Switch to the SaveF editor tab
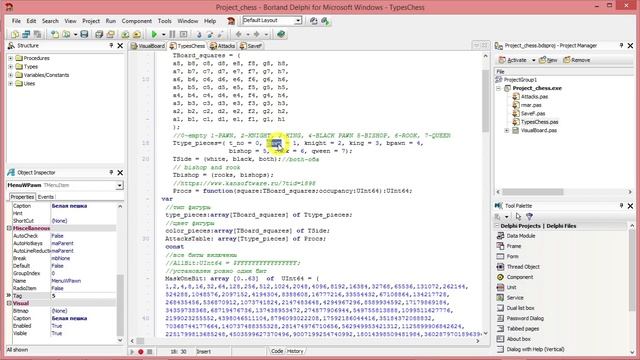The width and height of the screenshot is (640, 360). point(251,46)
